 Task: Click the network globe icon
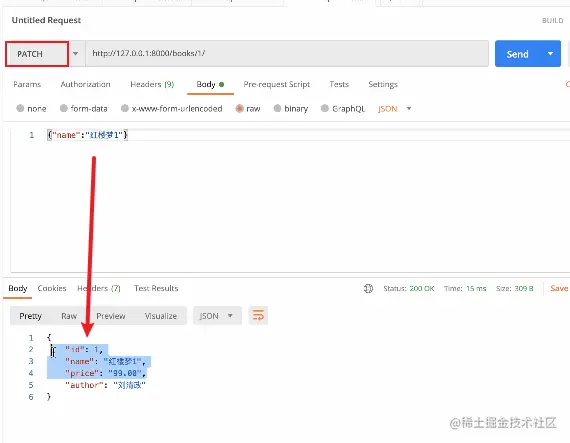pyautogui.click(x=368, y=289)
